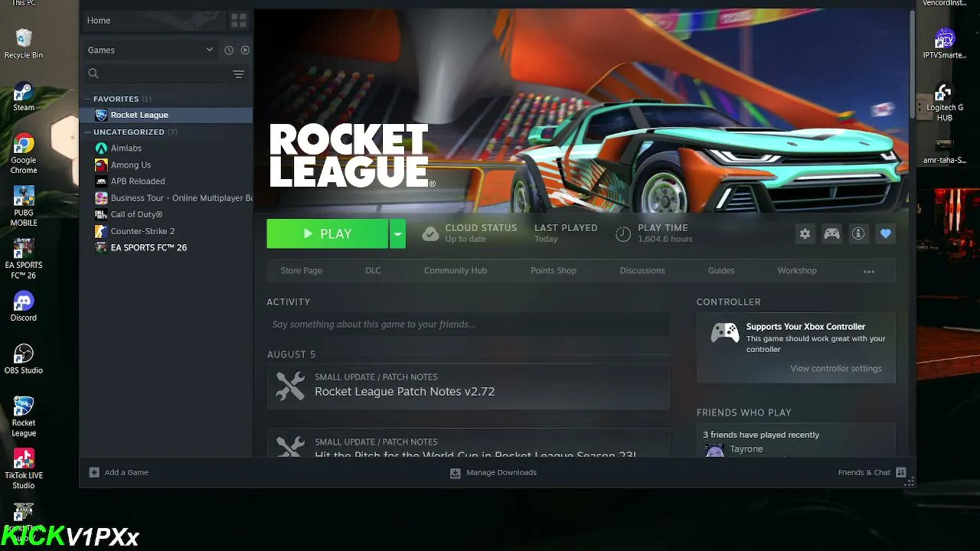The width and height of the screenshot is (980, 551).
Task: Select the Google Chrome desktop icon
Action: coord(24,155)
